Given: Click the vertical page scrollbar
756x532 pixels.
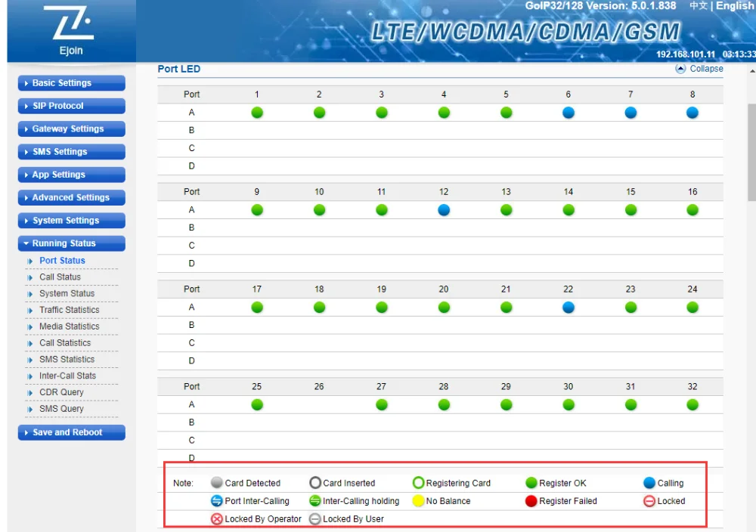Looking at the screenshot, I should coord(751,151).
